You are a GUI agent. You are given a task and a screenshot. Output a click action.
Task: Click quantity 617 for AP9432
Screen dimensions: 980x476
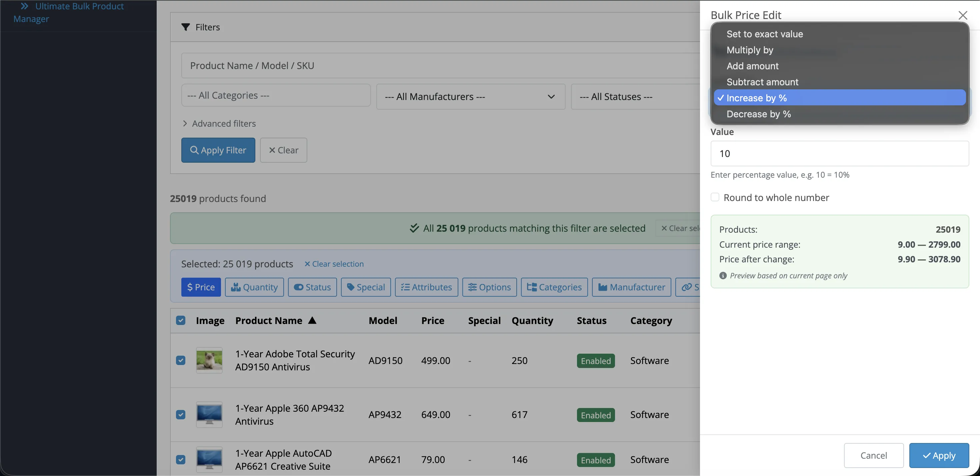519,414
